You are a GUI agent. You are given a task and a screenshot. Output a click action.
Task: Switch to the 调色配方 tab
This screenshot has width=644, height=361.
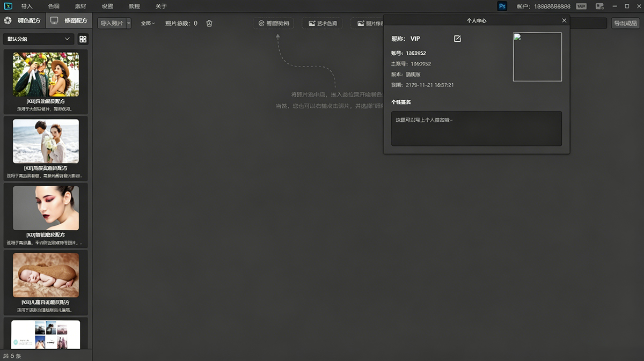23,21
